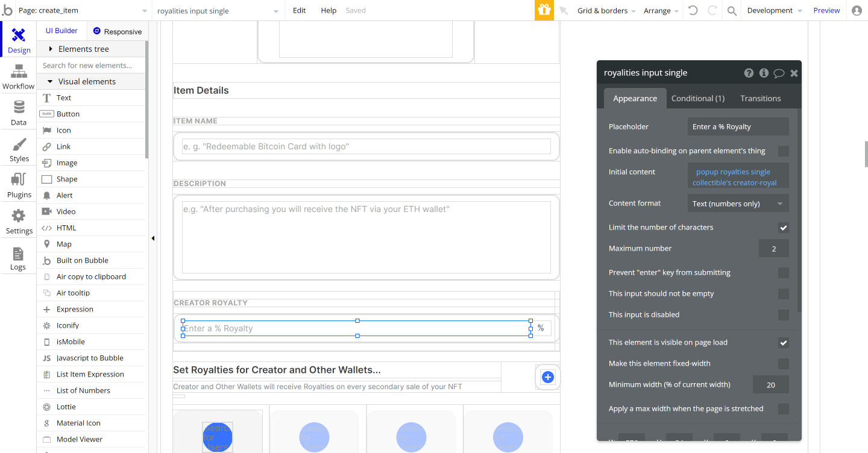Screen dimensions: 868x453
Task: Enable 'This input should not be empty'
Action: pos(783,293)
